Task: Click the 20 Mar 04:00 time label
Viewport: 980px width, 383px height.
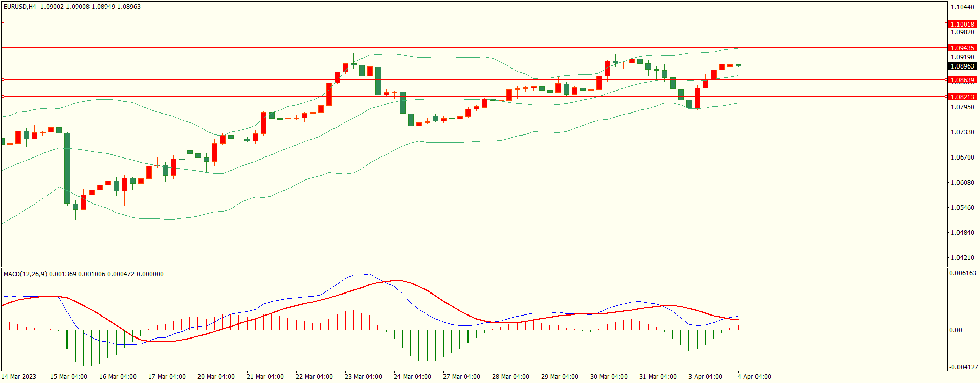Action: (216, 377)
